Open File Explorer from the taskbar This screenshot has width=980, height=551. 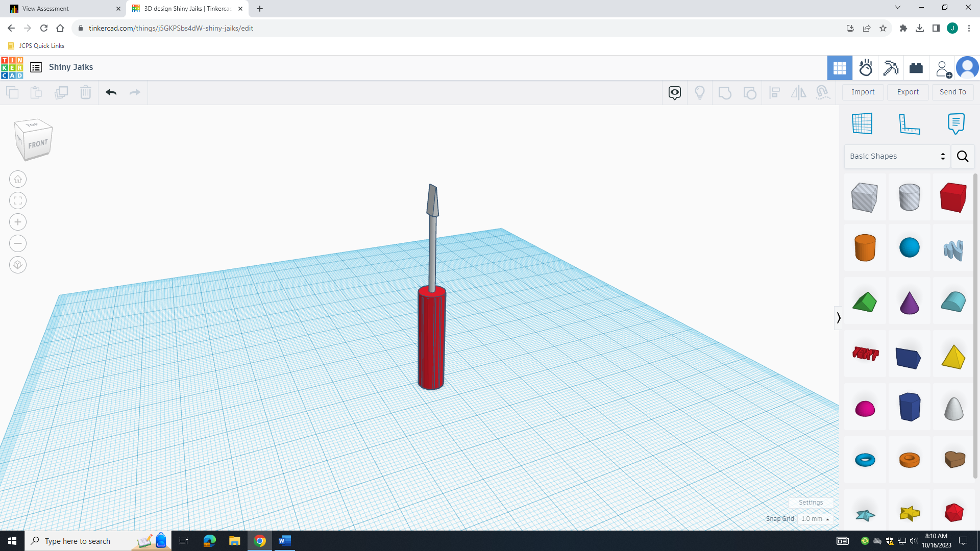(234, 541)
